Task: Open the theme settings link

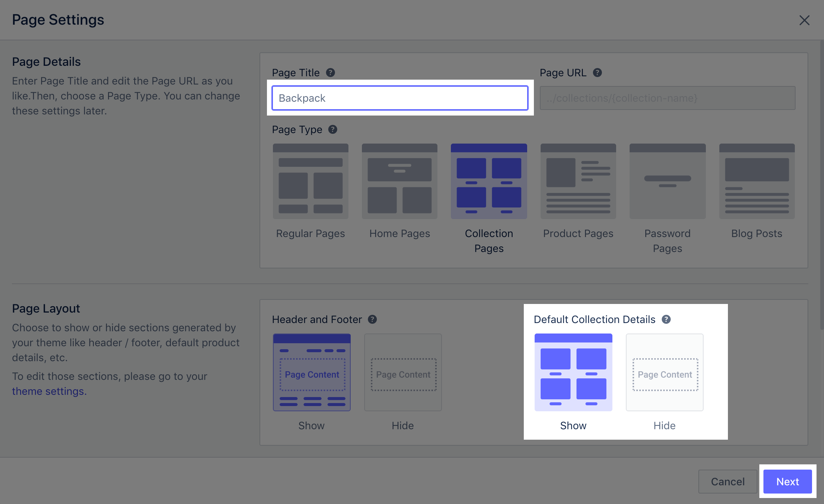Action: point(49,391)
